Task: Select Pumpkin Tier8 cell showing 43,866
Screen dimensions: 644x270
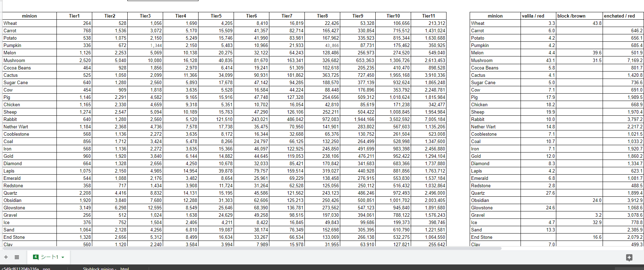Action: (322, 45)
